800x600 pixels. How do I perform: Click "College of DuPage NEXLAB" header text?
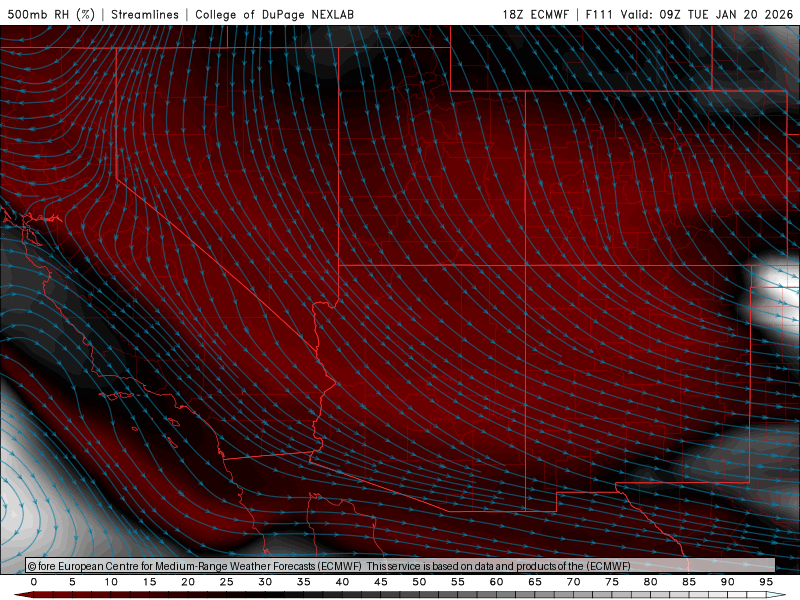274,14
